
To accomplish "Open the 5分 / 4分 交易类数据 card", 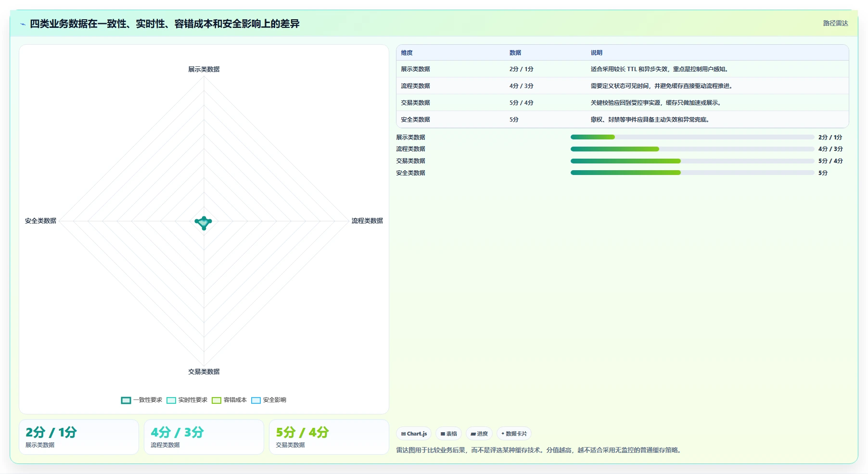I will click(329, 437).
